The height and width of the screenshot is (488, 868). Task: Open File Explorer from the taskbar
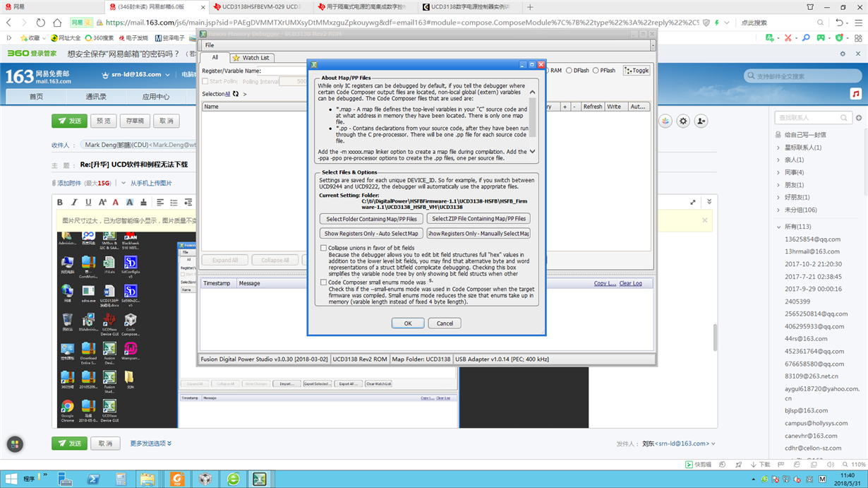pyautogui.click(x=147, y=479)
